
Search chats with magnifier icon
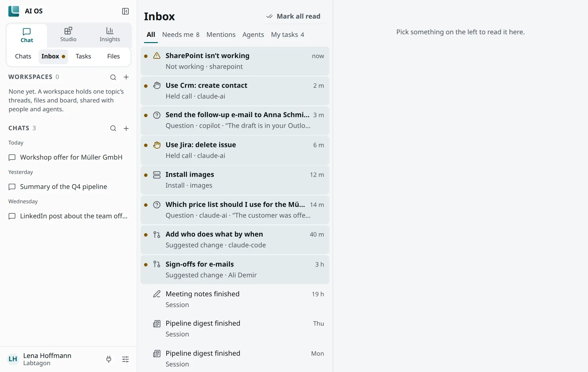tap(113, 129)
